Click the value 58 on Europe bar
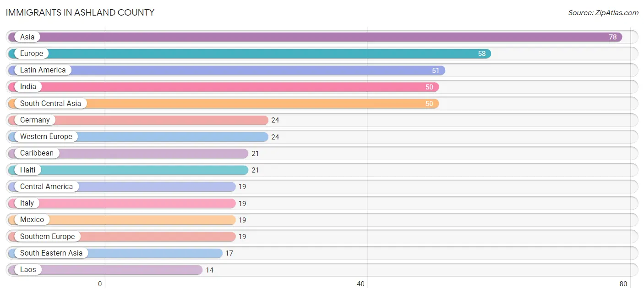Screen dimensions: 644x295 [482, 54]
